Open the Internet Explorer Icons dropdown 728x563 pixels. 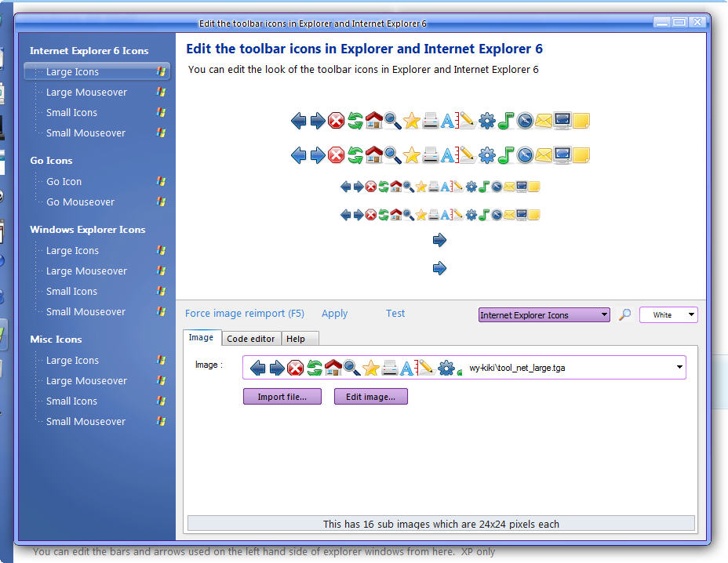(x=544, y=314)
